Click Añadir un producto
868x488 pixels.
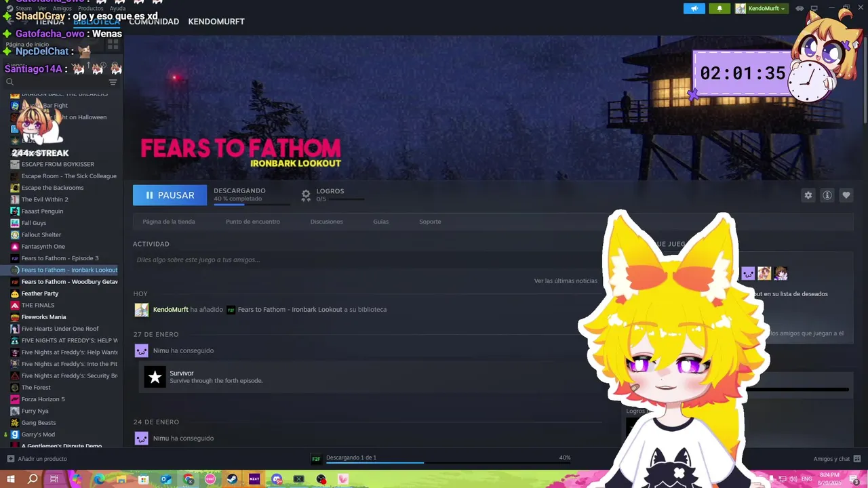[37, 459]
